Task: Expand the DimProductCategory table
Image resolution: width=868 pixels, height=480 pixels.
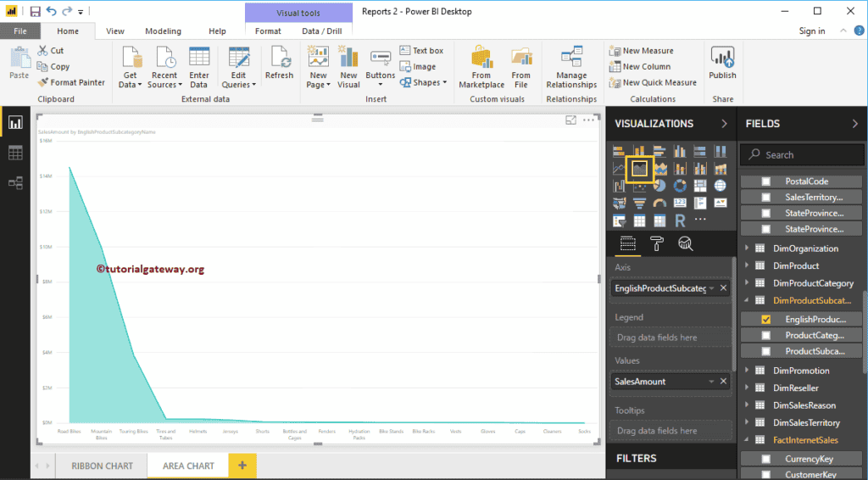Action: 747,283
